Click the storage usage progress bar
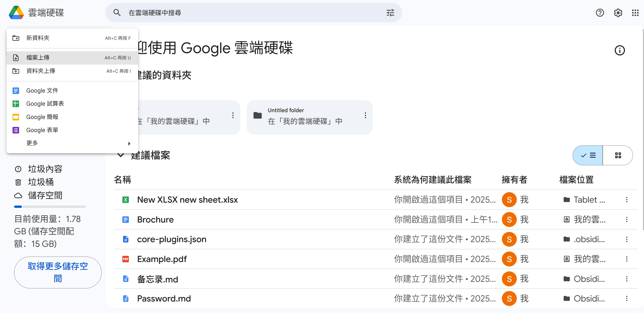 (x=50, y=207)
